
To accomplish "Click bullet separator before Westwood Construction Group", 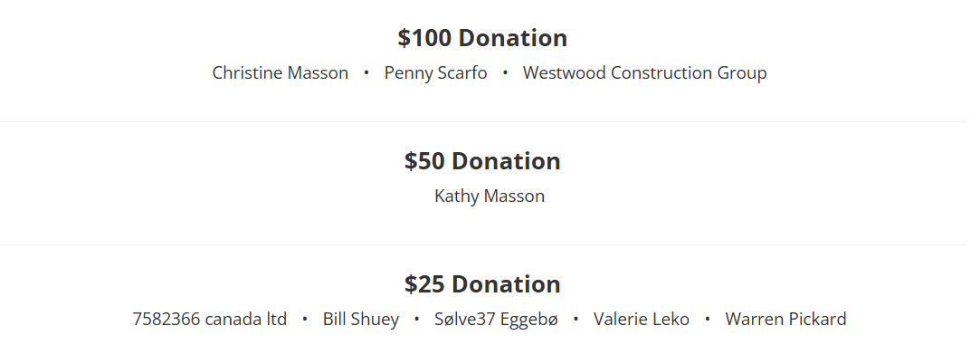I will pos(505,72).
